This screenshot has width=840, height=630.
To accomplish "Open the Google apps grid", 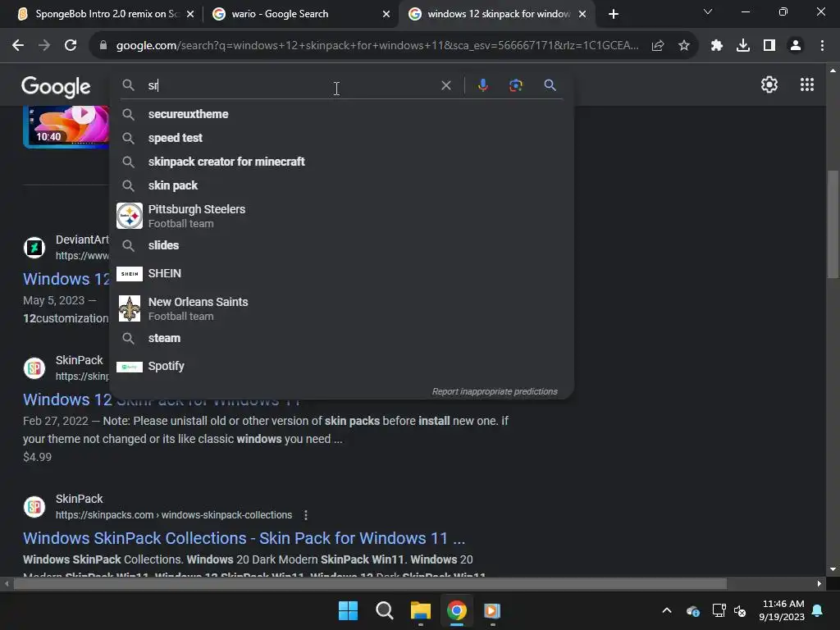I will click(807, 84).
